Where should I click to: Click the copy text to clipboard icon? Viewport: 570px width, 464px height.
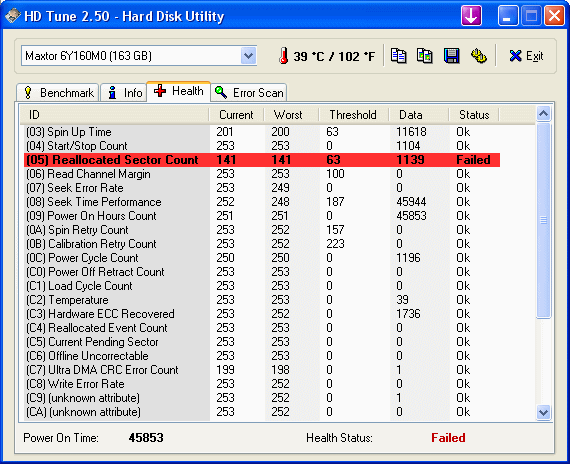click(x=398, y=56)
